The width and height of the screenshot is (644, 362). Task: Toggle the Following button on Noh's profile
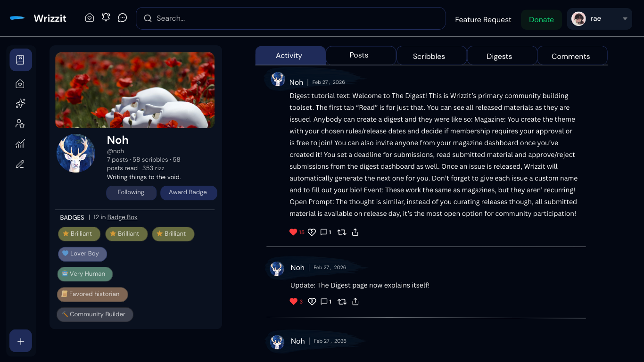click(x=131, y=192)
